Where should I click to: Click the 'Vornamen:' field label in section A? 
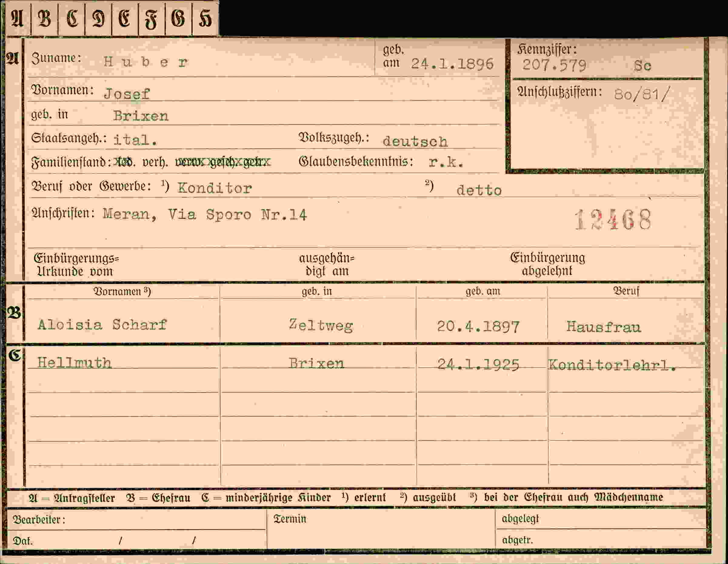pyautogui.click(x=62, y=90)
